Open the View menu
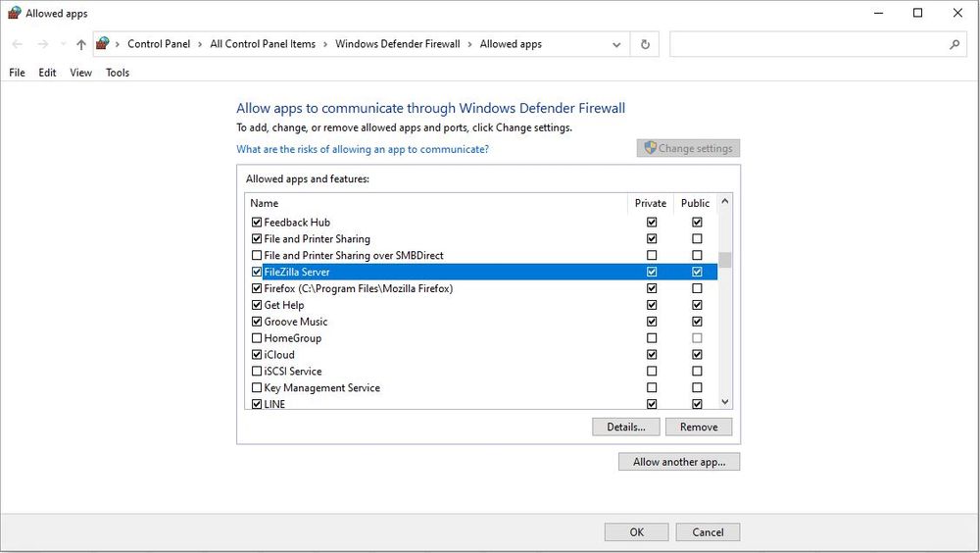Image resolution: width=980 pixels, height=553 pixels. point(80,73)
